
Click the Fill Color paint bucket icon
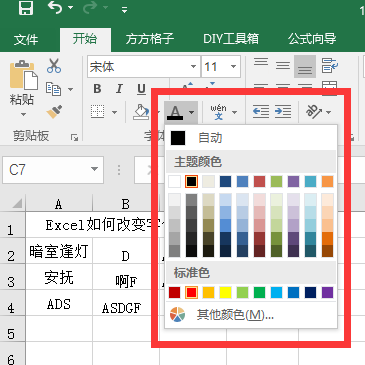(x=141, y=112)
